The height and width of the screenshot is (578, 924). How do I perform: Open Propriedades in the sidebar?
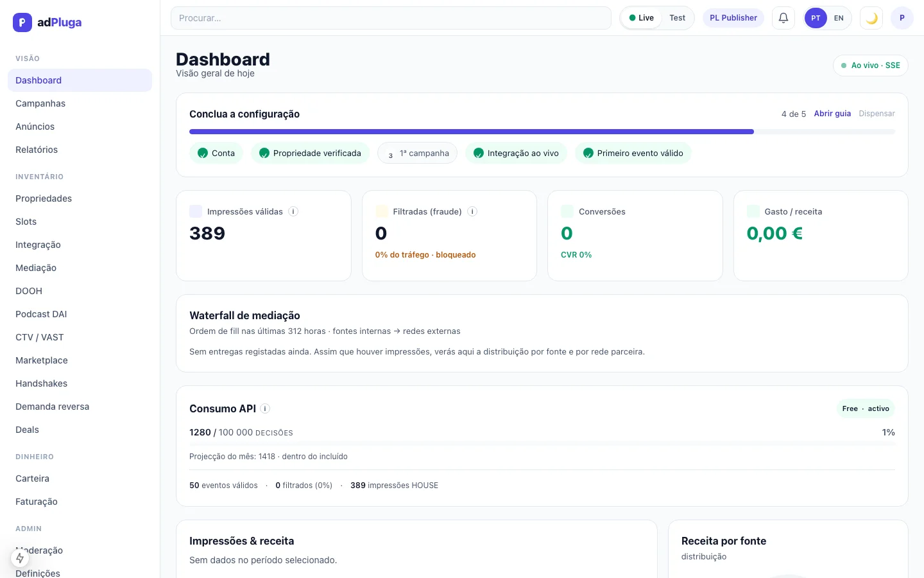80,198
